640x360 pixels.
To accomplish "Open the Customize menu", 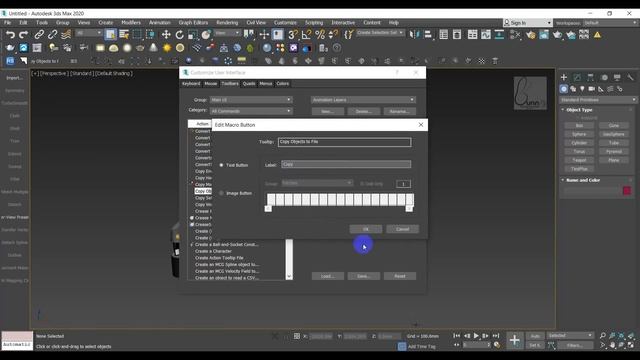I will pos(285,22).
